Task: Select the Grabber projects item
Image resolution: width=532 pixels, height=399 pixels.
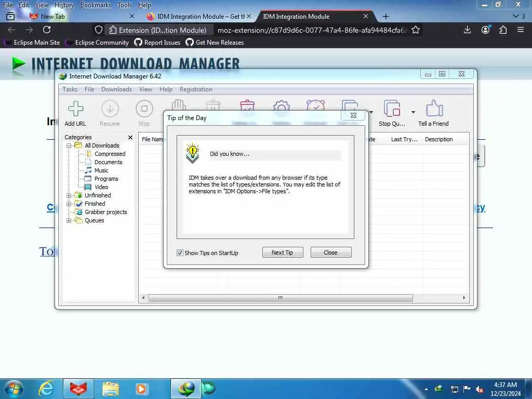Action: 105,212
